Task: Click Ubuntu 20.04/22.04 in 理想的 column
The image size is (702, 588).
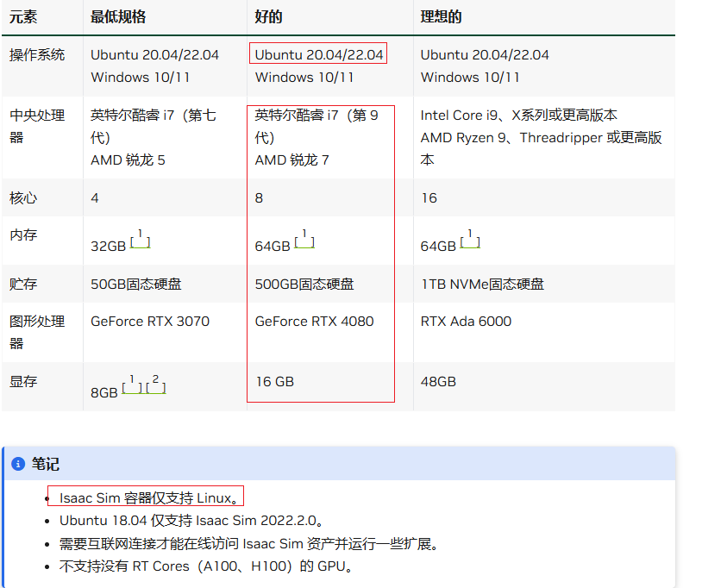Action: click(x=485, y=54)
